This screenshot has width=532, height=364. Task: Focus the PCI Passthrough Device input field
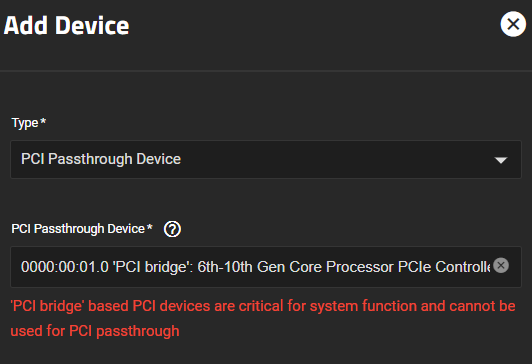tap(266, 267)
